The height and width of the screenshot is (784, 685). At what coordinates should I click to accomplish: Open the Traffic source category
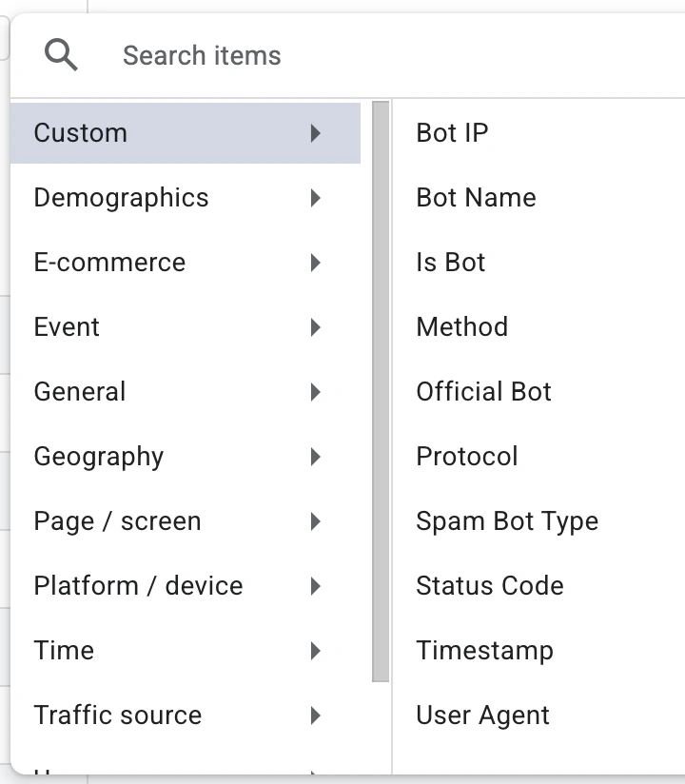click(186, 715)
